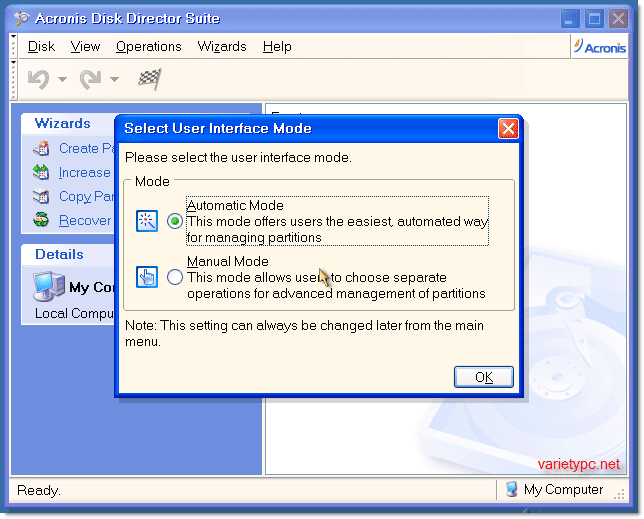
Task: Click the Ready status bar text
Action: (x=39, y=490)
